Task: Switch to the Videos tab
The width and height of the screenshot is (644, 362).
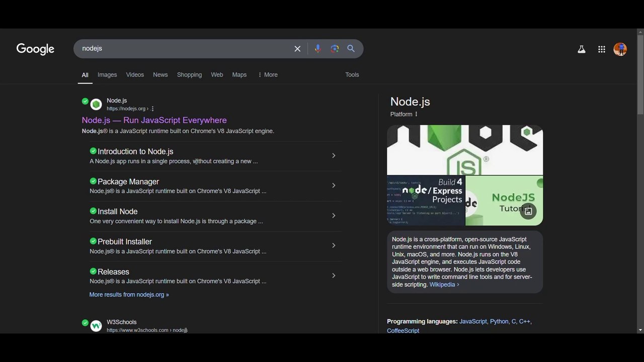Action: point(135,75)
